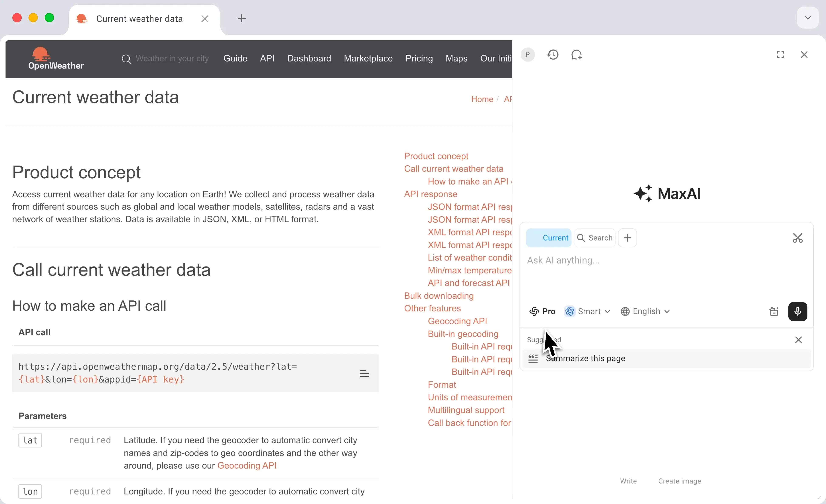
Task: Expand MaxAI panel to fullscreen
Action: (780, 55)
